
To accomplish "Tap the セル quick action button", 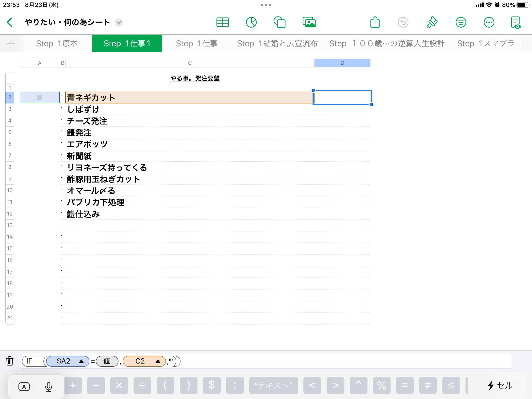I will pyautogui.click(x=500, y=385).
